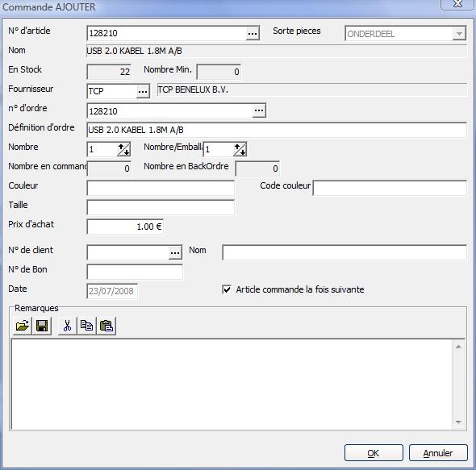Open the N° de client lookup button
Image resolution: width=476 pixels, height=470 pixels.
pyautogui.click(x=175, y=252)
